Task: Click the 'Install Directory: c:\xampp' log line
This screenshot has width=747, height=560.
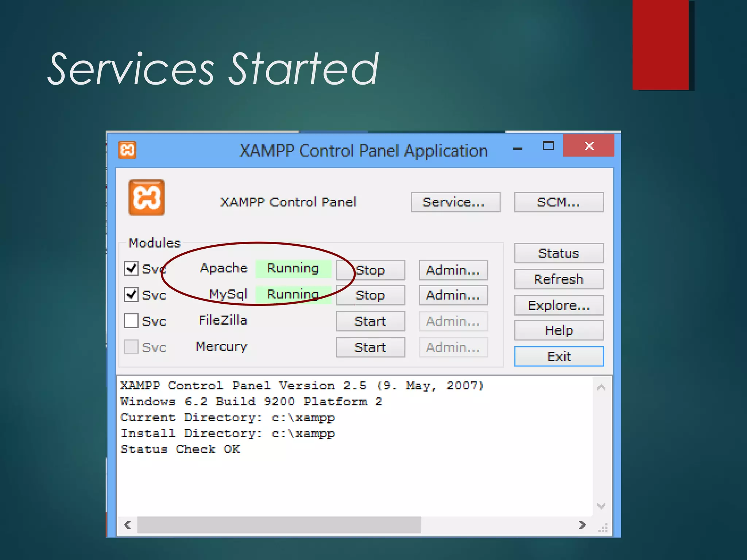Action: pos(228,433)
